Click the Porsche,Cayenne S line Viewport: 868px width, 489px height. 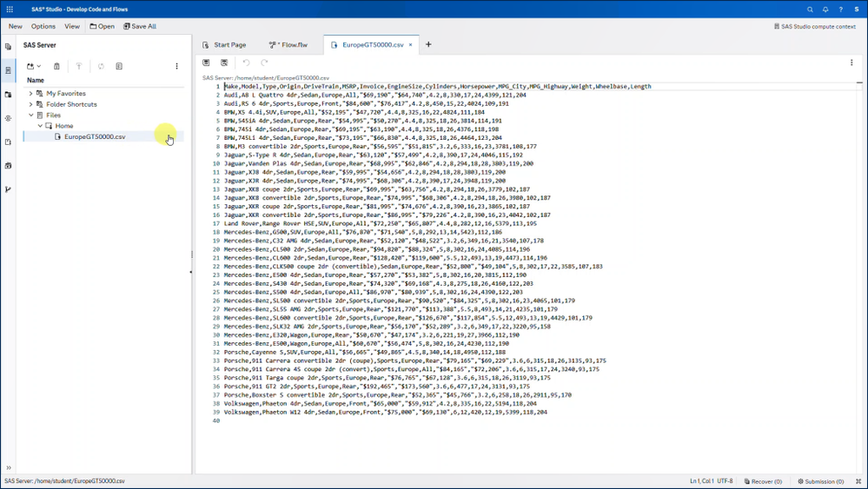pos(364,352)
